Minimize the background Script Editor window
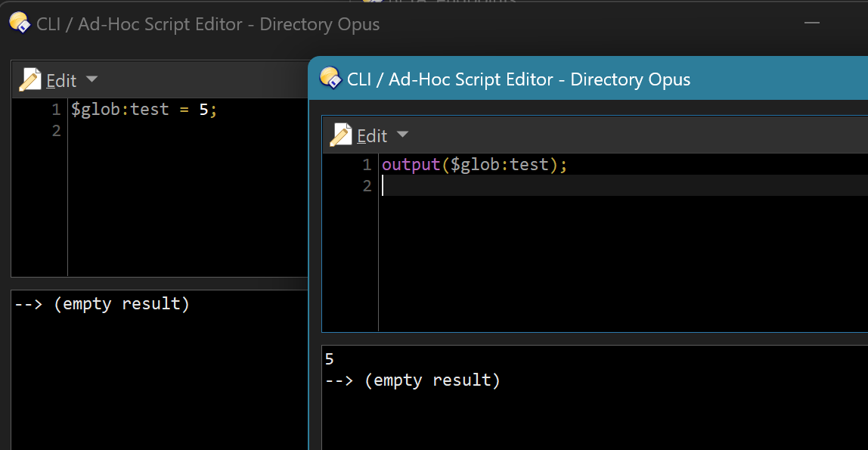 coord(812,23)
